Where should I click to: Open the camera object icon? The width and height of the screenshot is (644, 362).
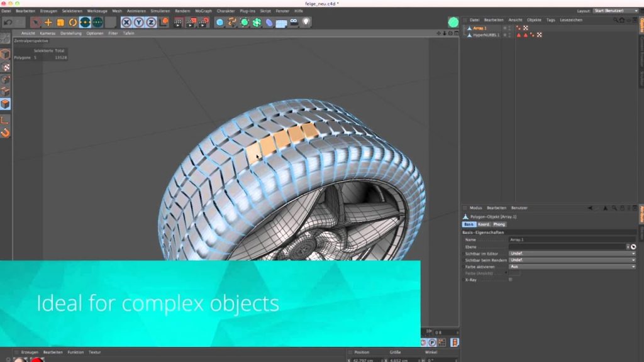[x=294, y=22]
